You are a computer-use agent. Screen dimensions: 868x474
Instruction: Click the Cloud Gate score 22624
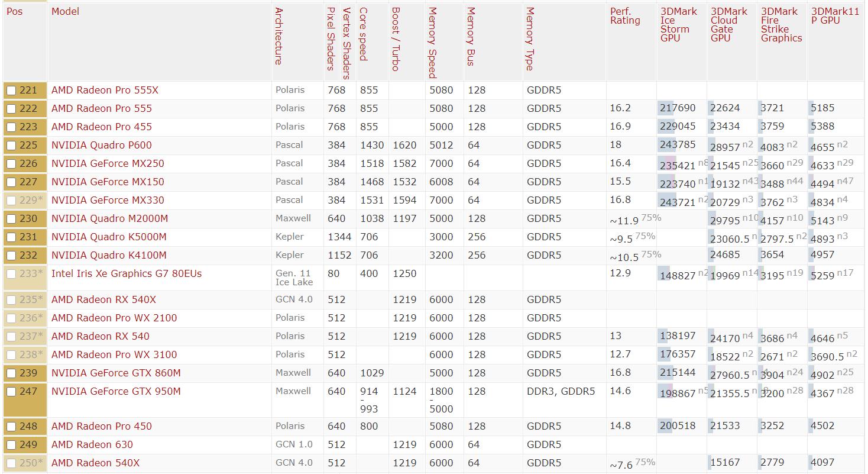[725, 109]
